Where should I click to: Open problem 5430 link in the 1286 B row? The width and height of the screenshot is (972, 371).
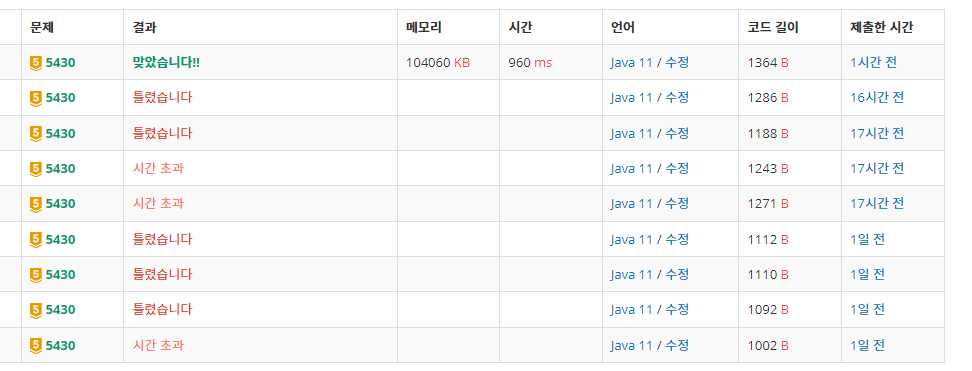point(60,98)
